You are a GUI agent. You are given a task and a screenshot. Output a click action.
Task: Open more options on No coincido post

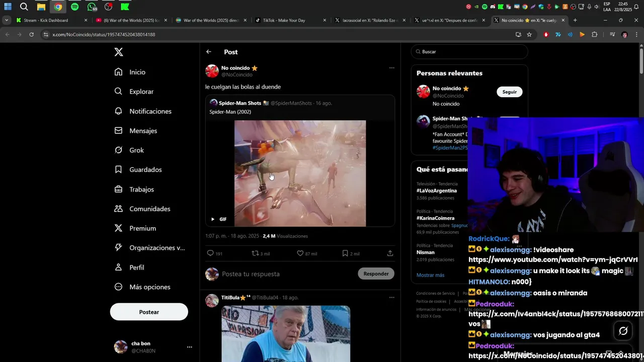point(391,68)
